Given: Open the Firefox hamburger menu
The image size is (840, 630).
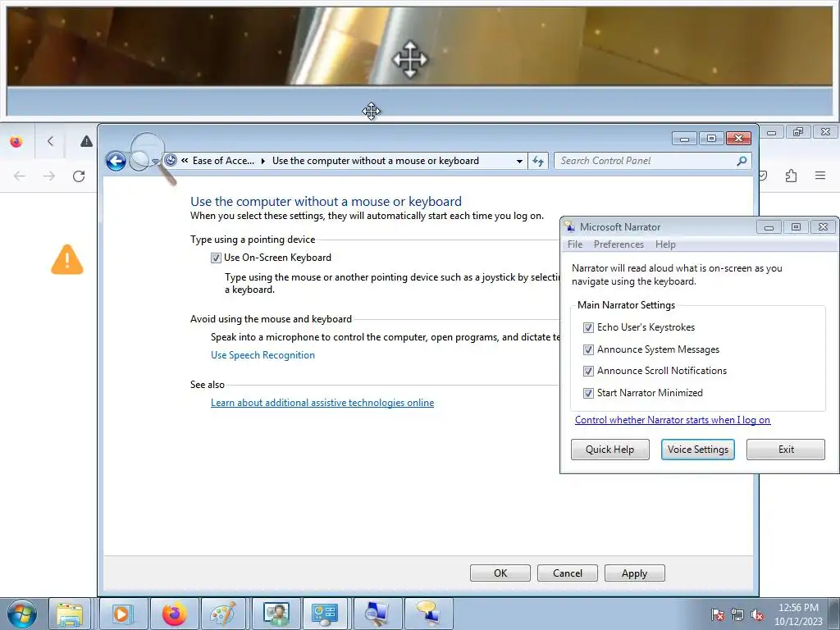Looking at the screenshot, I should click(820, 176).
